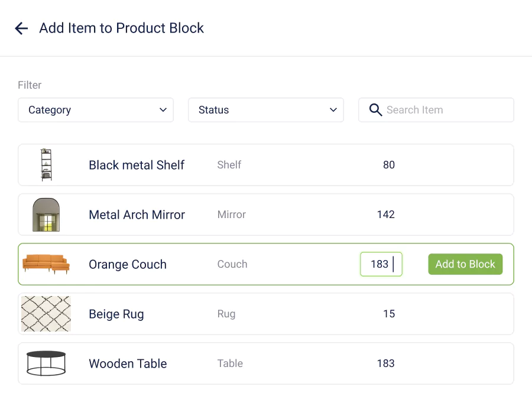
Task: Select the Black metal Shelf row
Action: click(x=266, y=165)
